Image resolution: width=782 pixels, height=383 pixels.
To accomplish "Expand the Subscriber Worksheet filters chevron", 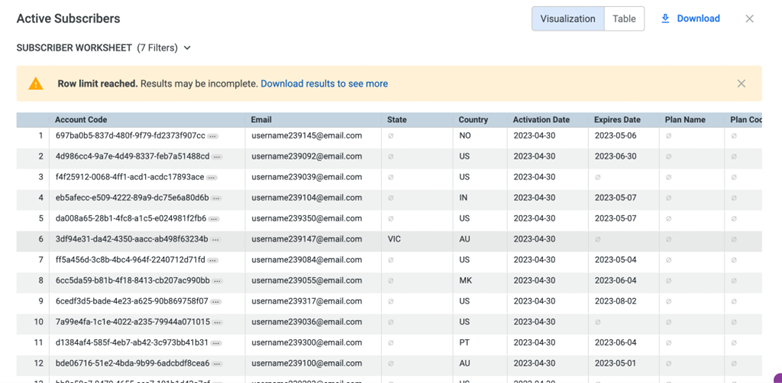I will pyautogui.click(x=187, y=48).
